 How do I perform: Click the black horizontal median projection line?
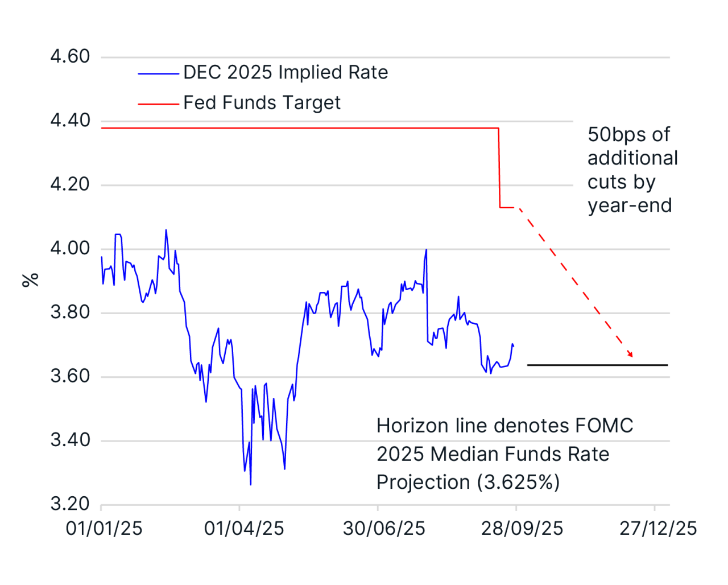(597, 365)
